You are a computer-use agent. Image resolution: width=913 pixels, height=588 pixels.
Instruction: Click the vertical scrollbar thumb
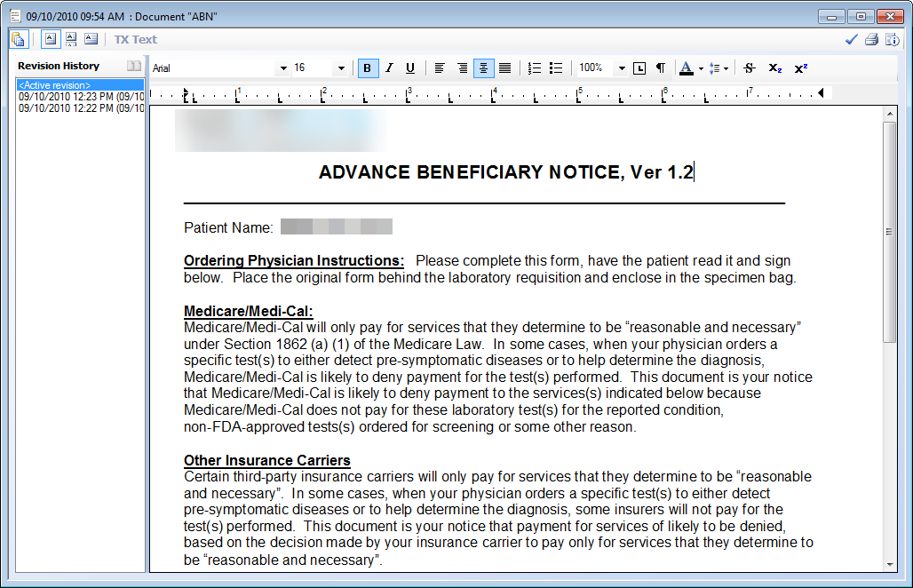889,232
